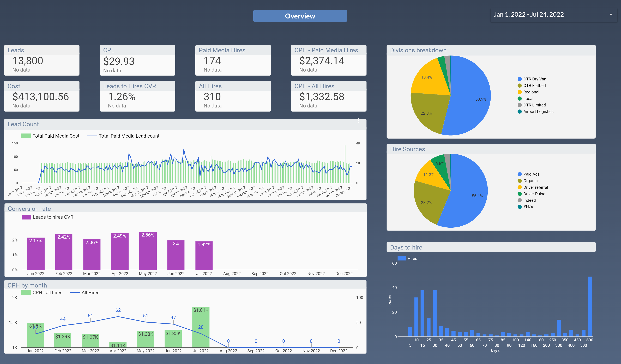Click the Overview header button

300,16
